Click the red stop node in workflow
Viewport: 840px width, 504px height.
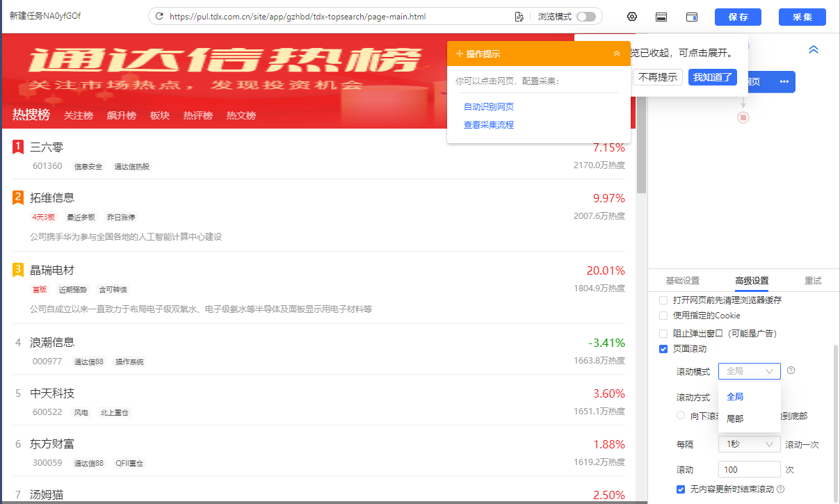coord(743,117)
